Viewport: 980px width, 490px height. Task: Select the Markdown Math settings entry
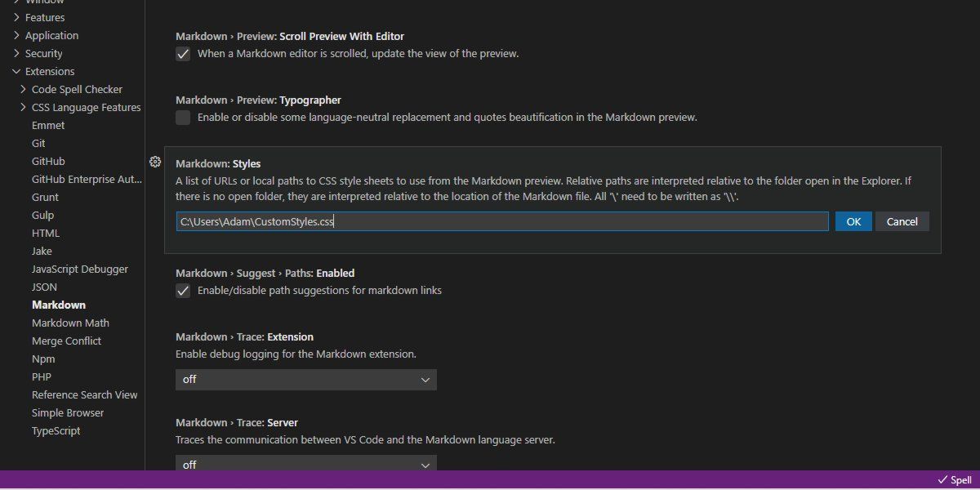(x=70, y=323)
